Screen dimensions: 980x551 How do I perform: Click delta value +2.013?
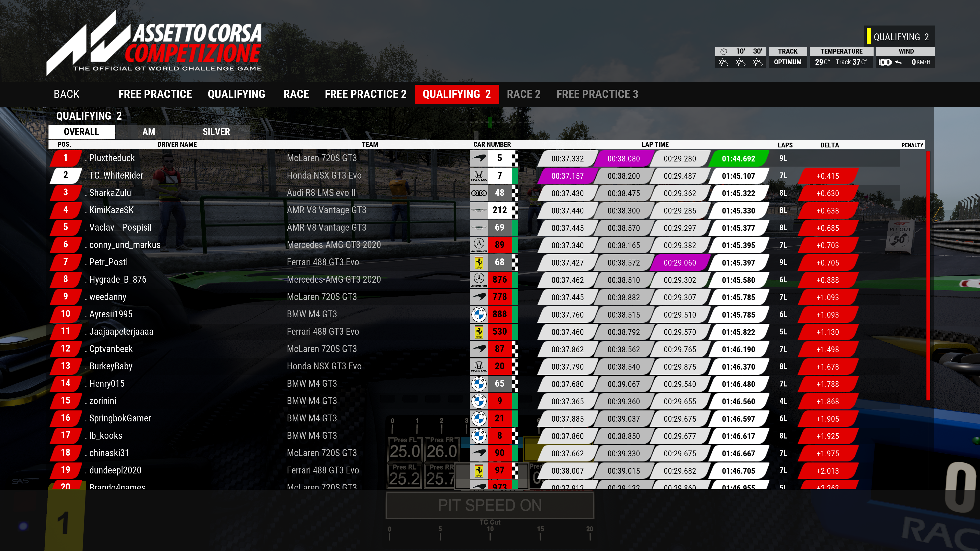point(828,471)
